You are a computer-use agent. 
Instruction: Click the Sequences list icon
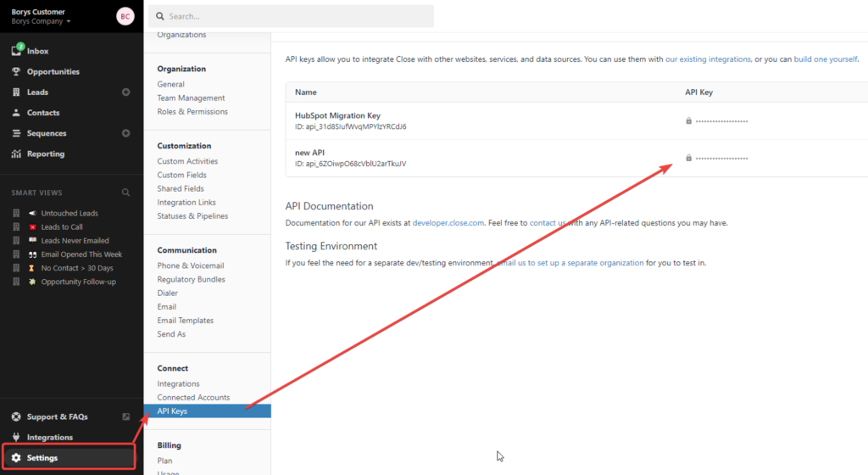click(16, 133)
